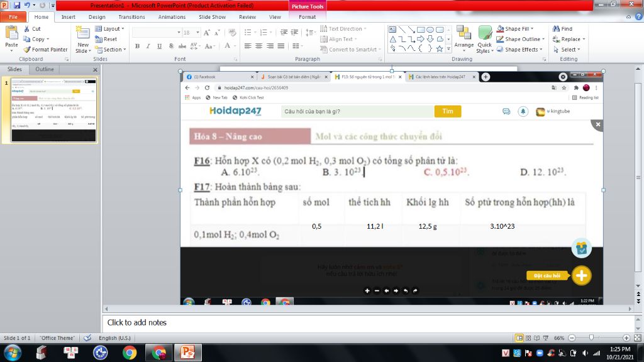This screenshot has height=362, width=644.
Task: Open the Animations tab
Action: click(172, 17)
